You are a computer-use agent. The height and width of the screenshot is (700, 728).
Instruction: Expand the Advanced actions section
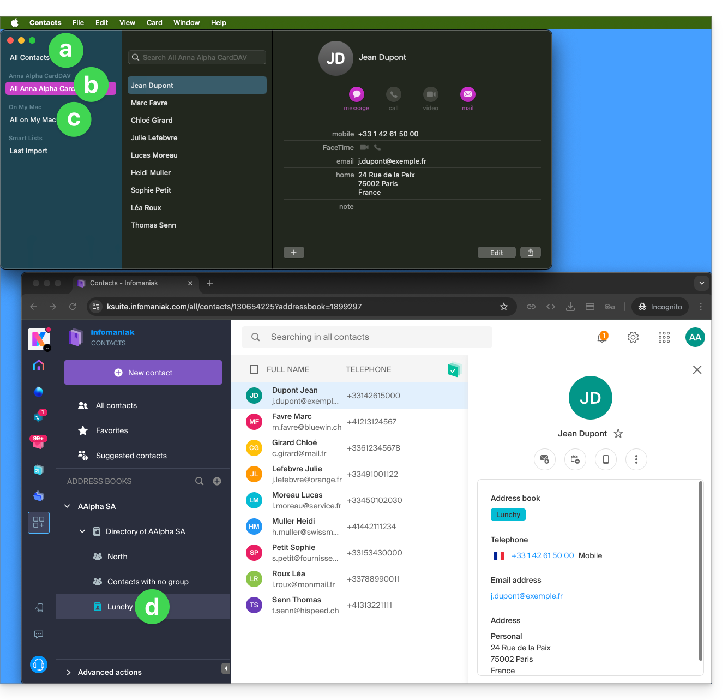69,672
